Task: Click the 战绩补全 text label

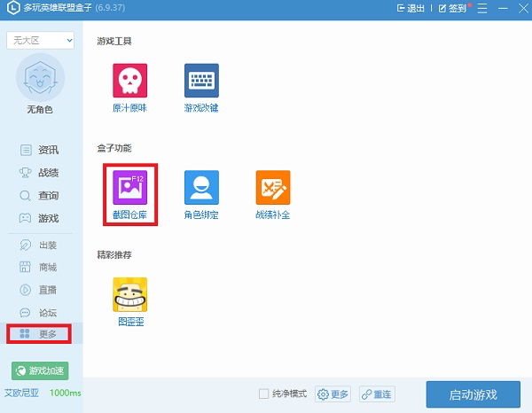Action: (273, 214)
